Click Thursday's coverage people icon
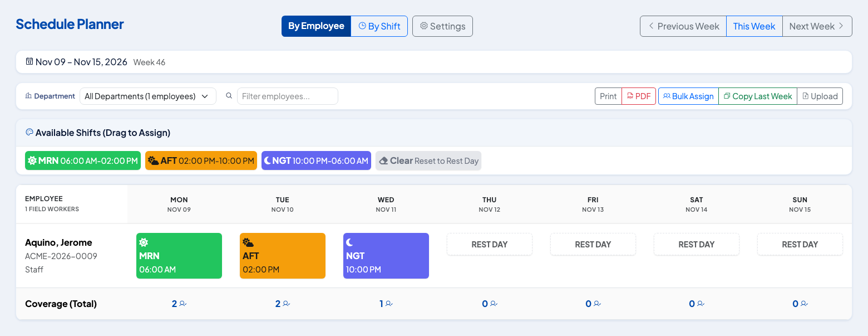The image size is (868, 336). [494, 304]
